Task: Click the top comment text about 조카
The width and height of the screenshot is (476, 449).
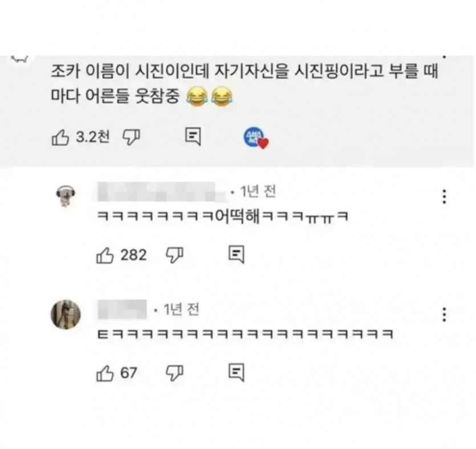Action: click(x=244, y=84)
